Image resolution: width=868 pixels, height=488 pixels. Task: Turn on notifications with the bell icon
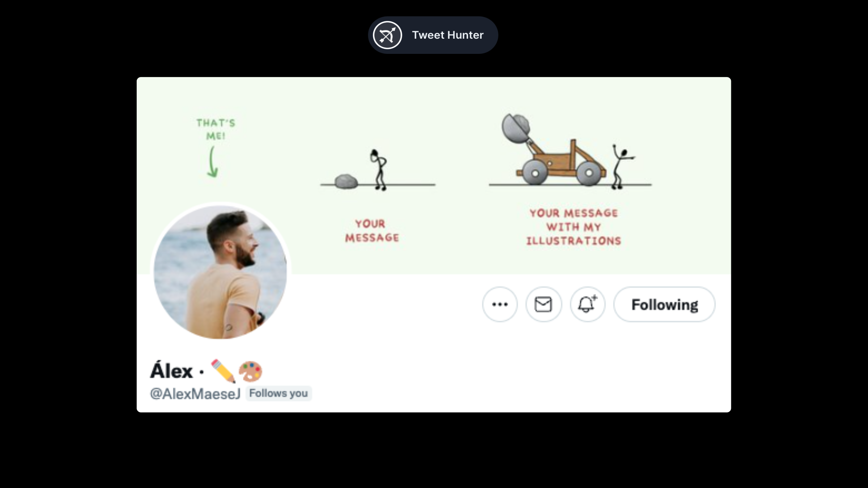pyautogui.click(x=587, y=304)
